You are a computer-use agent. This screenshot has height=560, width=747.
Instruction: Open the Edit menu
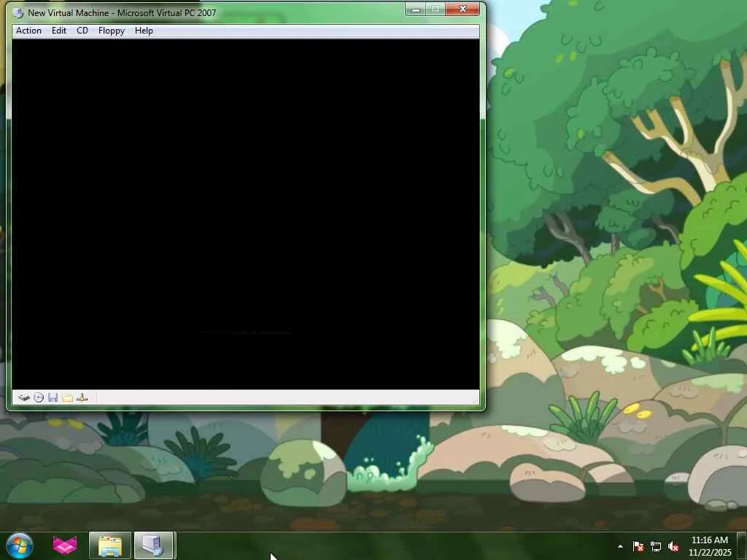point(59,31)
